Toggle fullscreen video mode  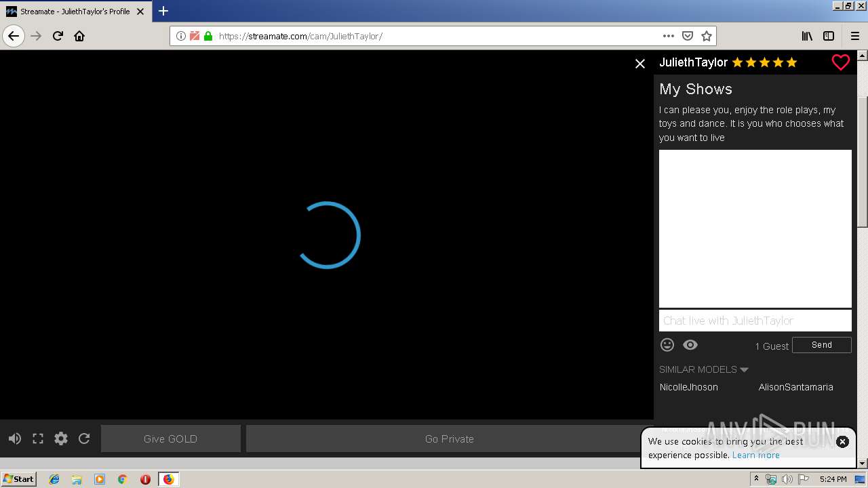click(x=38, y=439)
